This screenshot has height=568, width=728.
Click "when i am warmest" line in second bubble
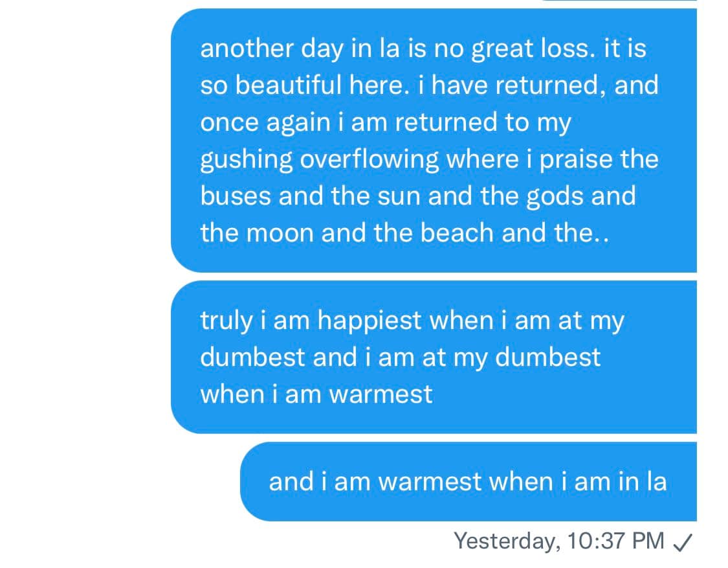[x=316, y=394]
